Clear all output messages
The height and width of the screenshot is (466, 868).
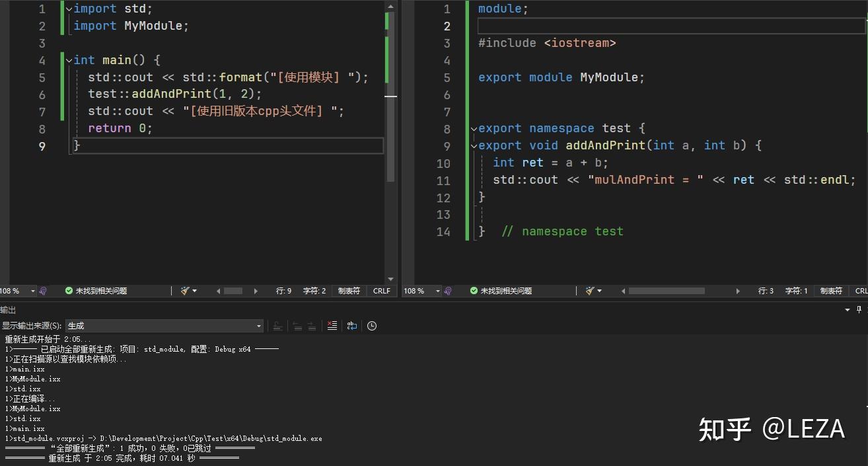click(x=332, y=325)
